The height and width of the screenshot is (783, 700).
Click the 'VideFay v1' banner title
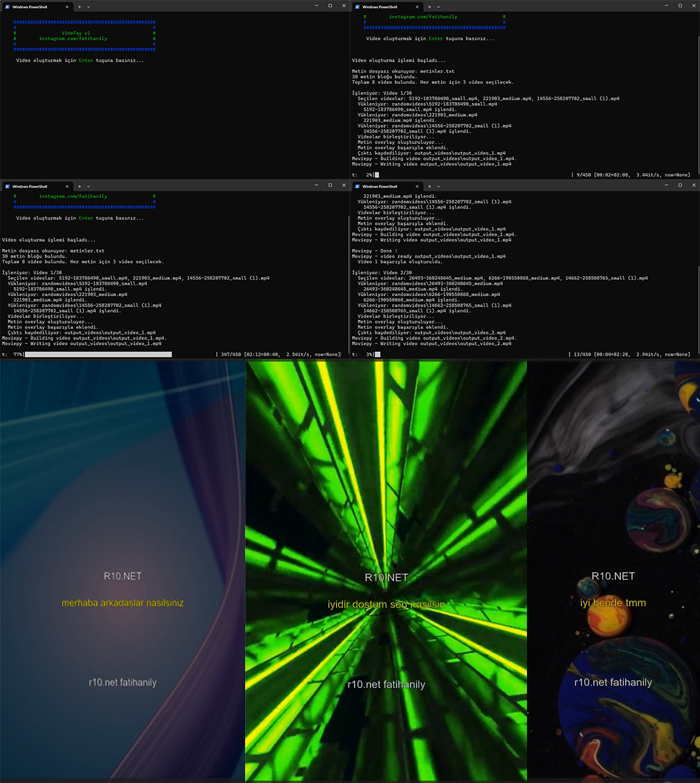click(76, 33)
